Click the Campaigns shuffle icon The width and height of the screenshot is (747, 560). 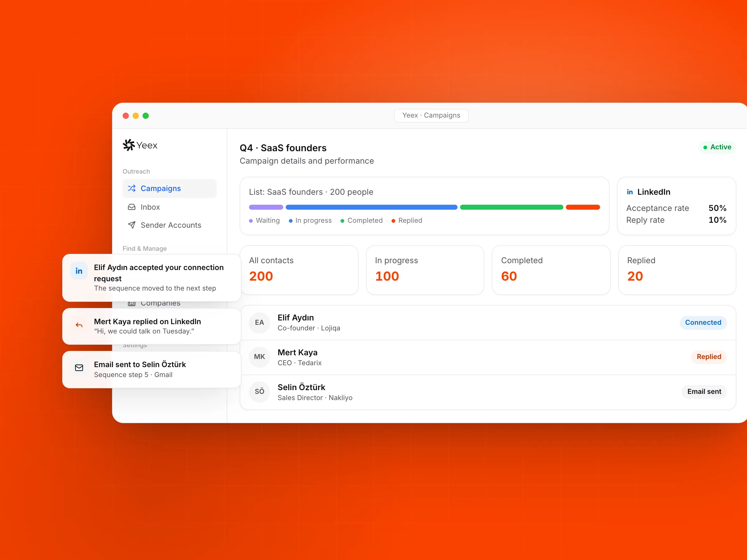(x=132, y=188)
